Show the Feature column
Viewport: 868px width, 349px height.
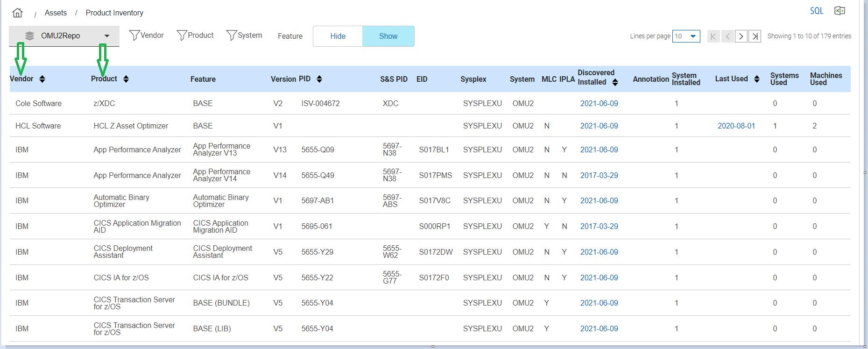[x=388, y=36]
